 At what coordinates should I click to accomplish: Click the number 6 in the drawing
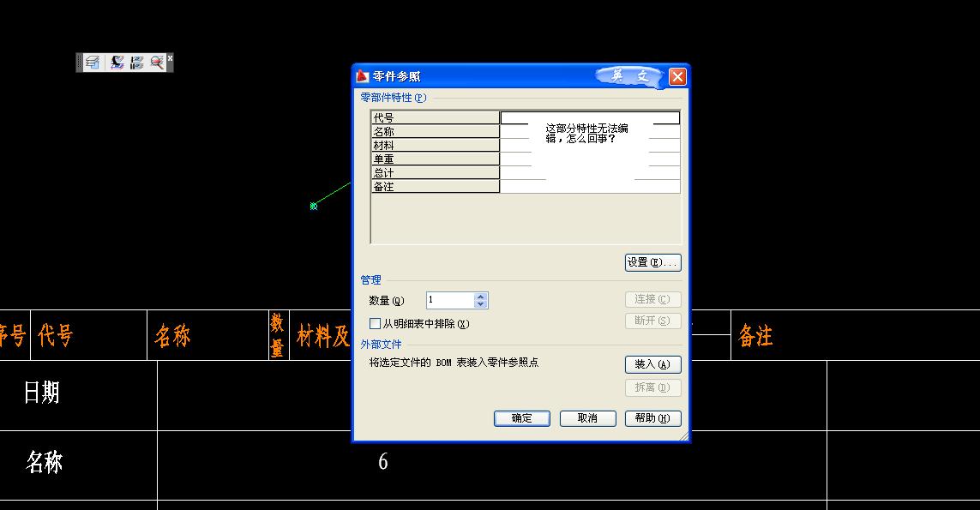coord(383,461)
